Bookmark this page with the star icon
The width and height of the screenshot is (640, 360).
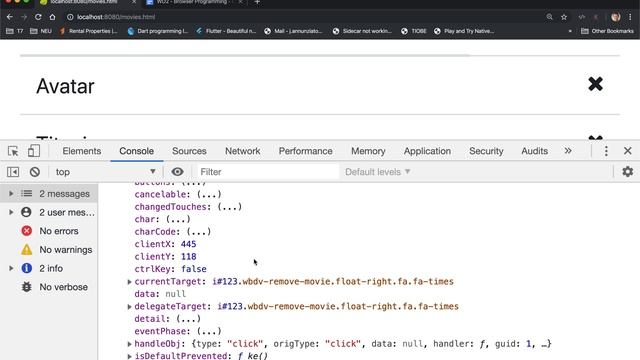[564, 17]
